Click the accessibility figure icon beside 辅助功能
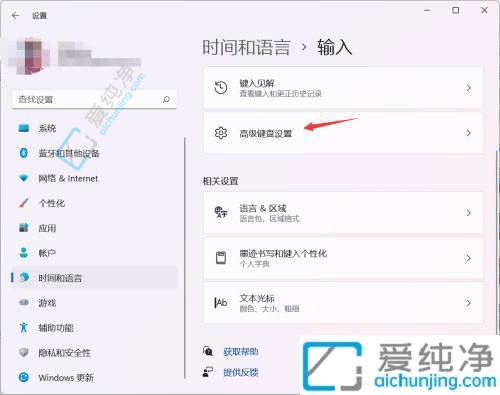 pyautogui.click(x=23, y=327)
